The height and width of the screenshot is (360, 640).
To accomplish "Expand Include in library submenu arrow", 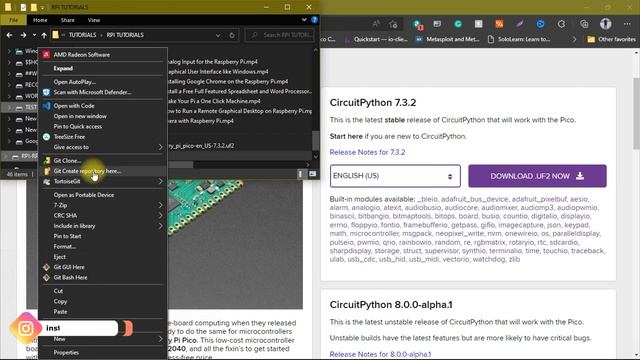I will (x=160, y=226).
